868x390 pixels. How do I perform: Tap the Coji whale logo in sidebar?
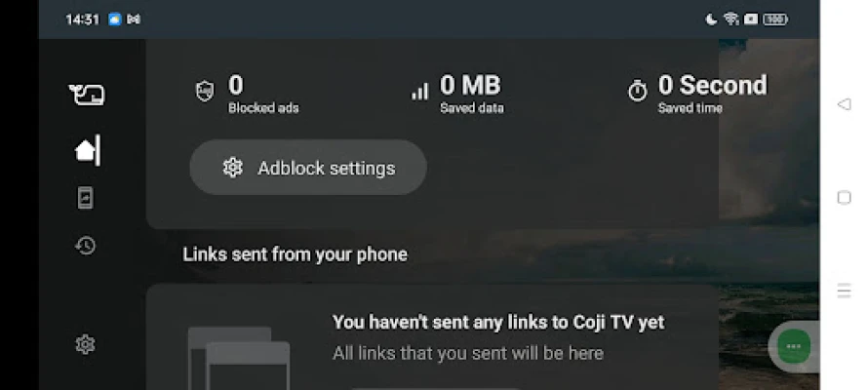coord(86,95)
